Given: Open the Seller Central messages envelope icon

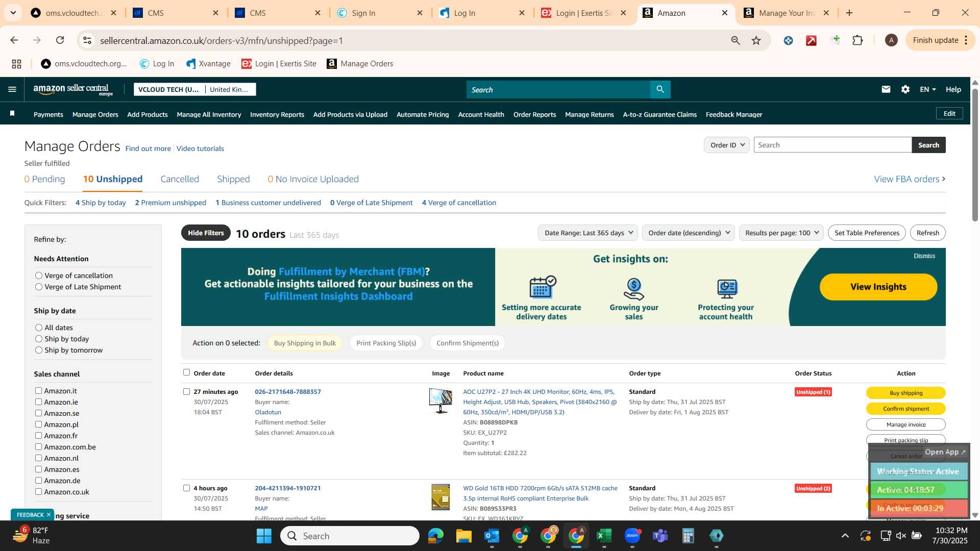Looking at the screenshot, I should coord(886,89).
